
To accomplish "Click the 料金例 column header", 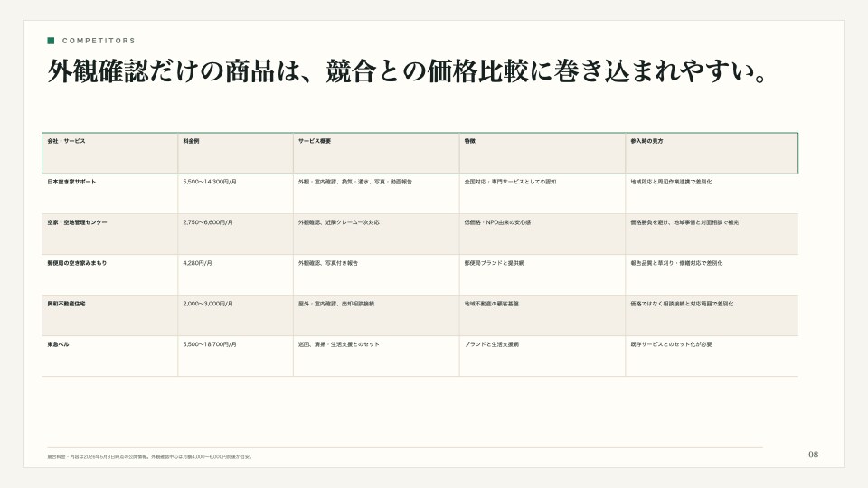I will (235, 154).
